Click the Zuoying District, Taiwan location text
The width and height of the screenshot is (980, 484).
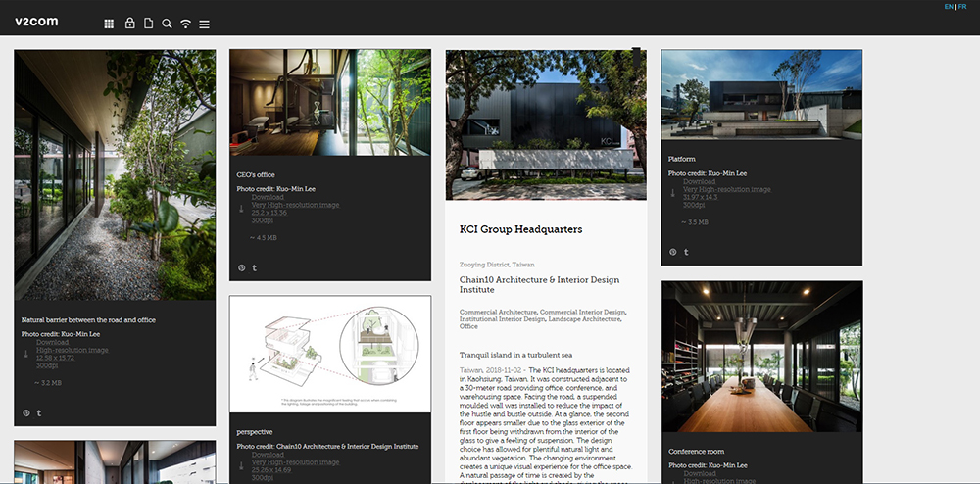pyautogui.click(x=497, y=265)
